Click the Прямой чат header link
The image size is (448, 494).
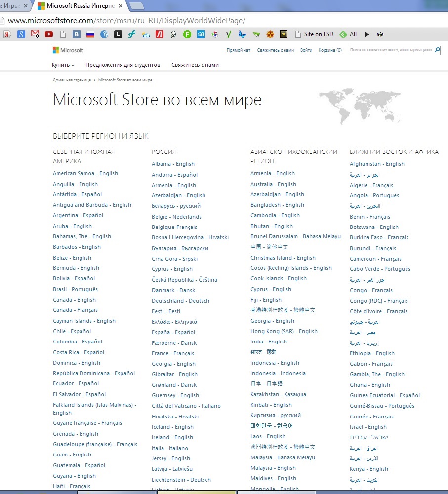(239, 50)
